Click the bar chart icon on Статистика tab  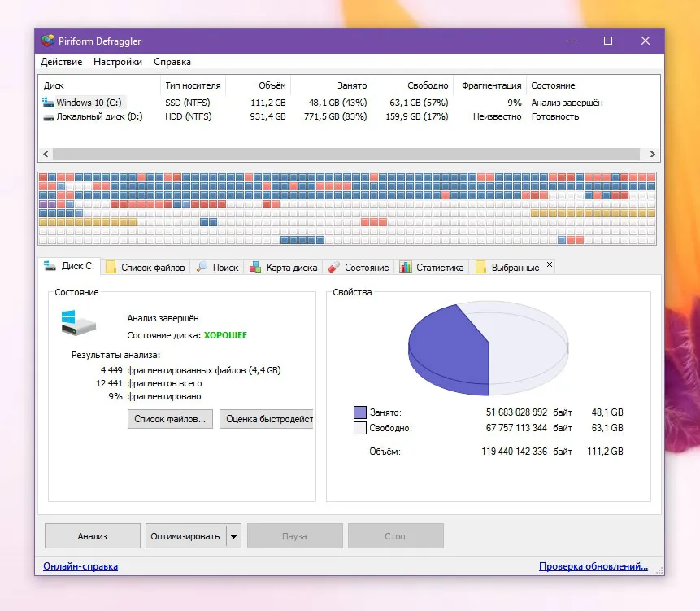click(x=406, y=267)
